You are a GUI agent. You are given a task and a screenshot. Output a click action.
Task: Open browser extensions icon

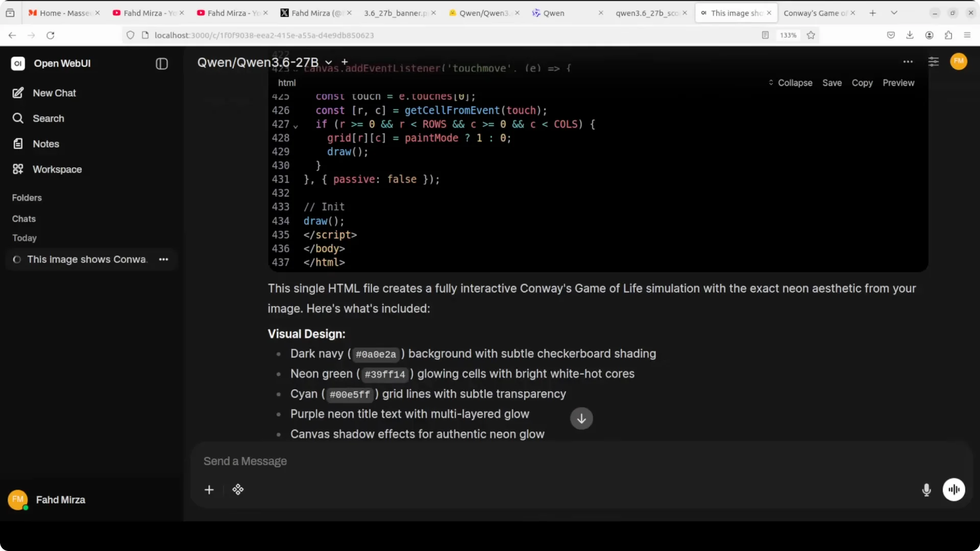click(x=948, y=35)
